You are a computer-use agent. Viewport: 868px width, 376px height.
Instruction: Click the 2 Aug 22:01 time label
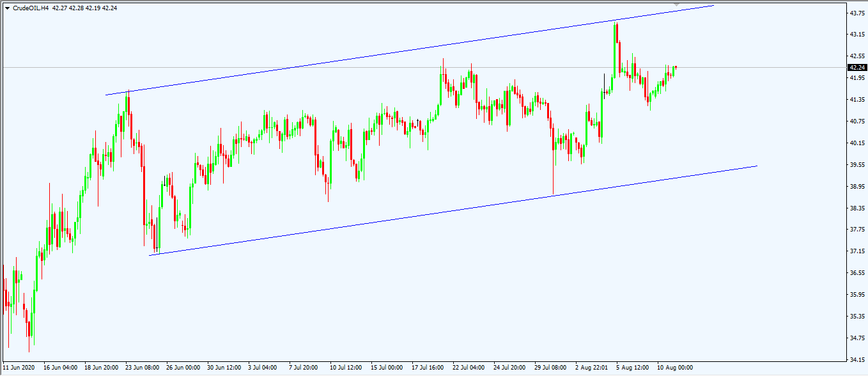[591, 368]
